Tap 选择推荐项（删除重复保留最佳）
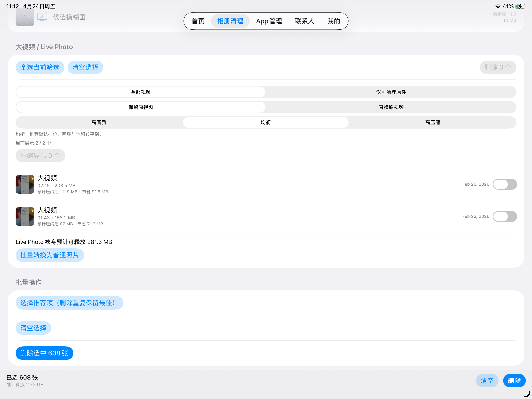 [70, 303]
